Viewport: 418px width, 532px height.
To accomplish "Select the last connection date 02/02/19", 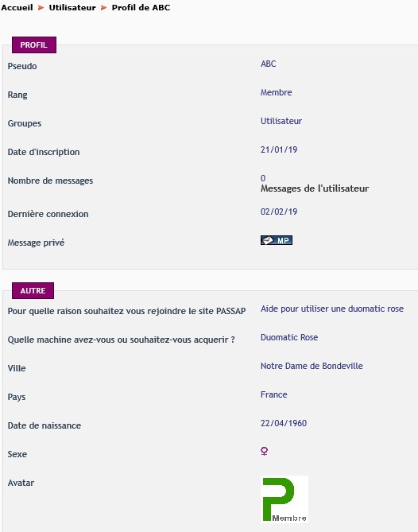I will pyautogui.click(x=279, y=212).
